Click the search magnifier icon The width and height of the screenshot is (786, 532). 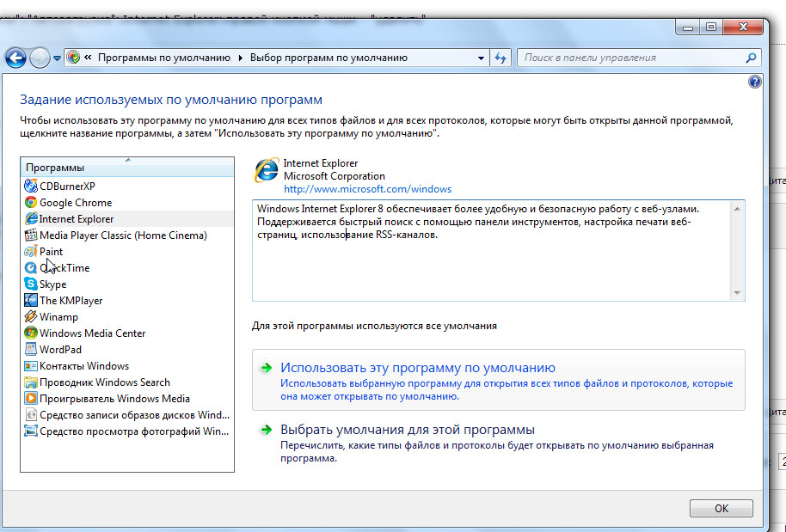(751, 58)
